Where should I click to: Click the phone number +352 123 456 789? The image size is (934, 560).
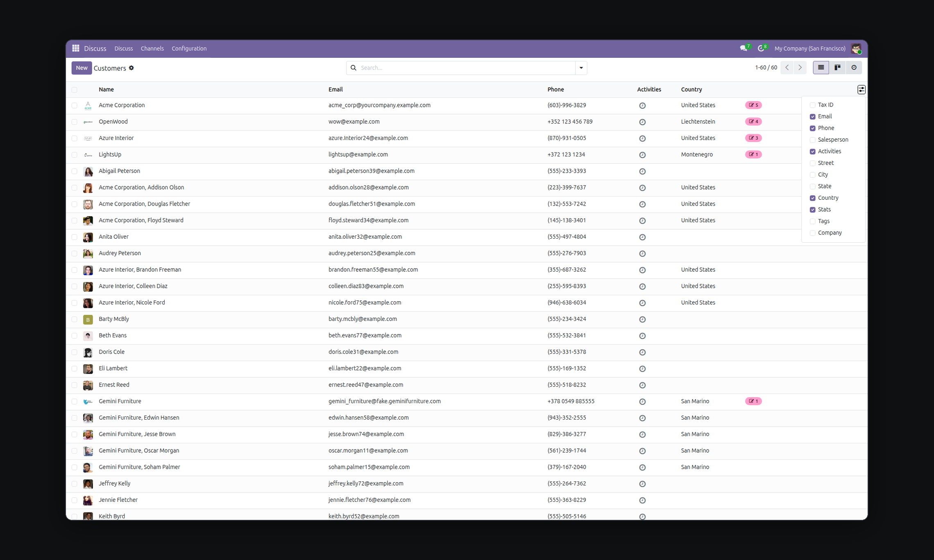pos(570,122)
